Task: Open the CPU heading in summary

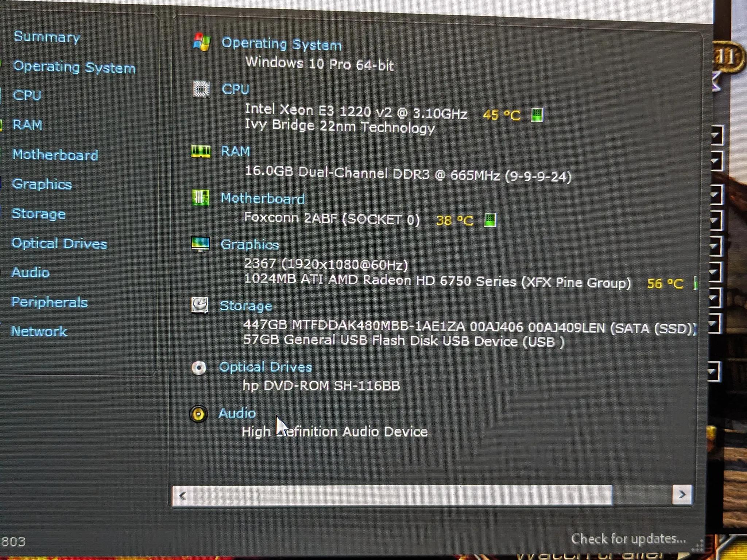Action: pyautogui.click(x=235, y=89)
